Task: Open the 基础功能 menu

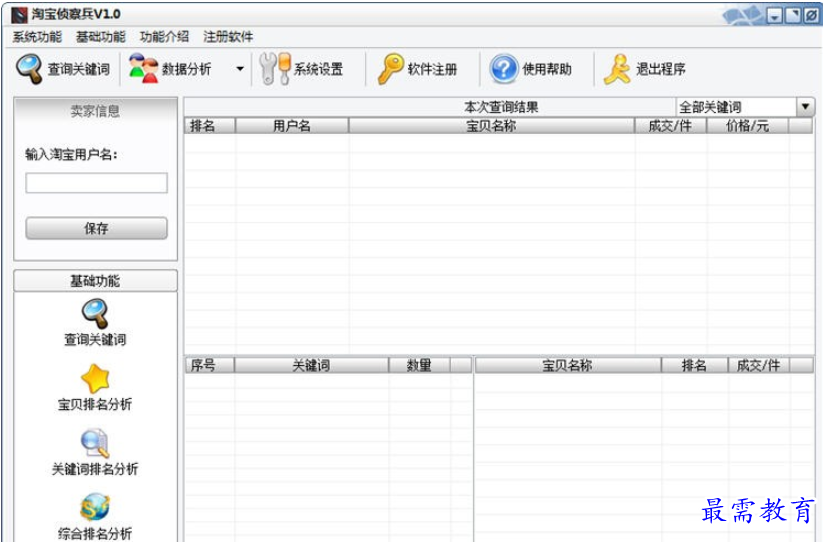Action: (x=101, y=37)
